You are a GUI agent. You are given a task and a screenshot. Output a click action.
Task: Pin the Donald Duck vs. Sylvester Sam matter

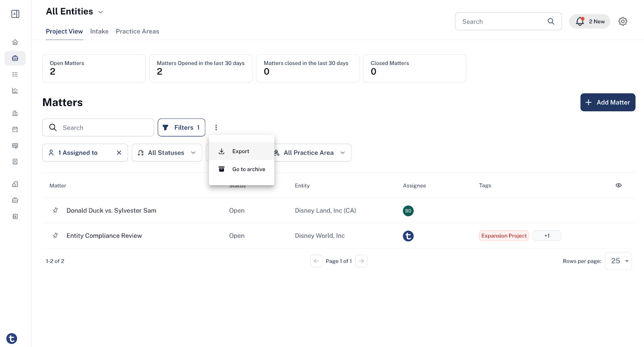[x=56, y=210]
